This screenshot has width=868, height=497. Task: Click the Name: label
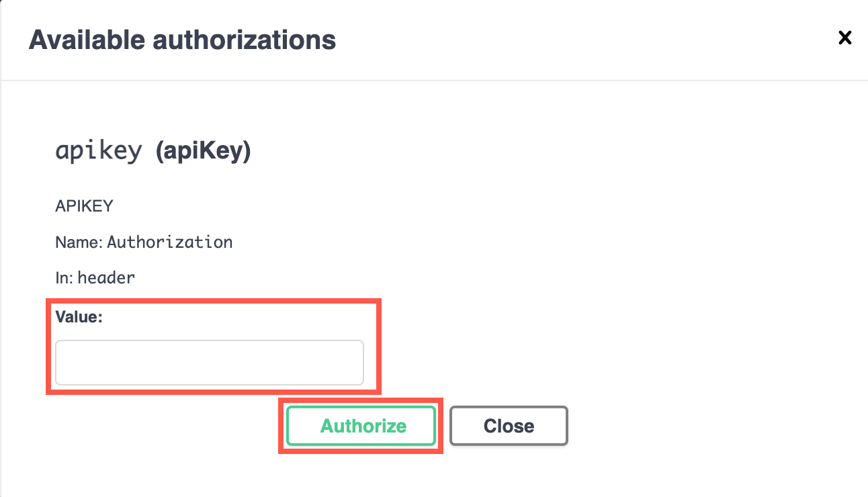point(79,242)
